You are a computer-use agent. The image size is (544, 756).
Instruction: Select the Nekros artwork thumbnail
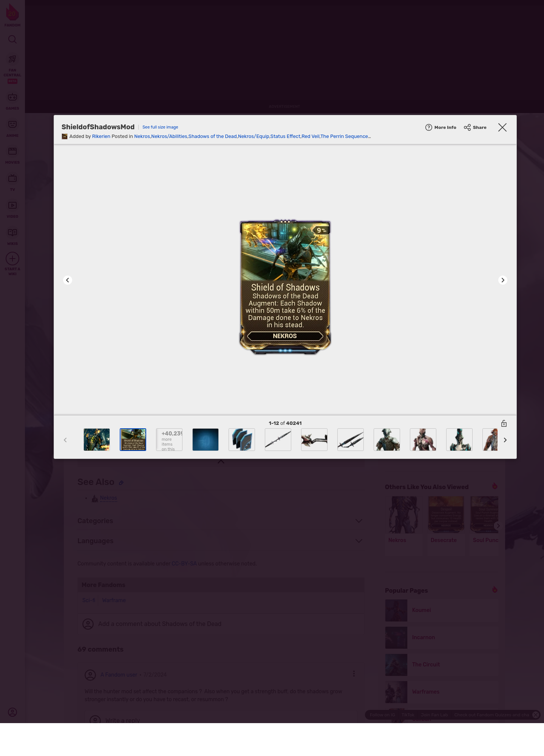(x=97, y=440)
